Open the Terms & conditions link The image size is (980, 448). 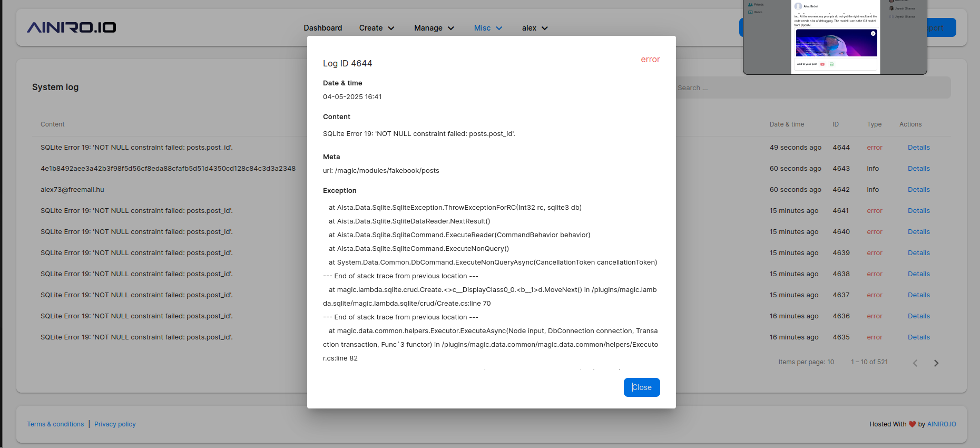click(55, 424)
